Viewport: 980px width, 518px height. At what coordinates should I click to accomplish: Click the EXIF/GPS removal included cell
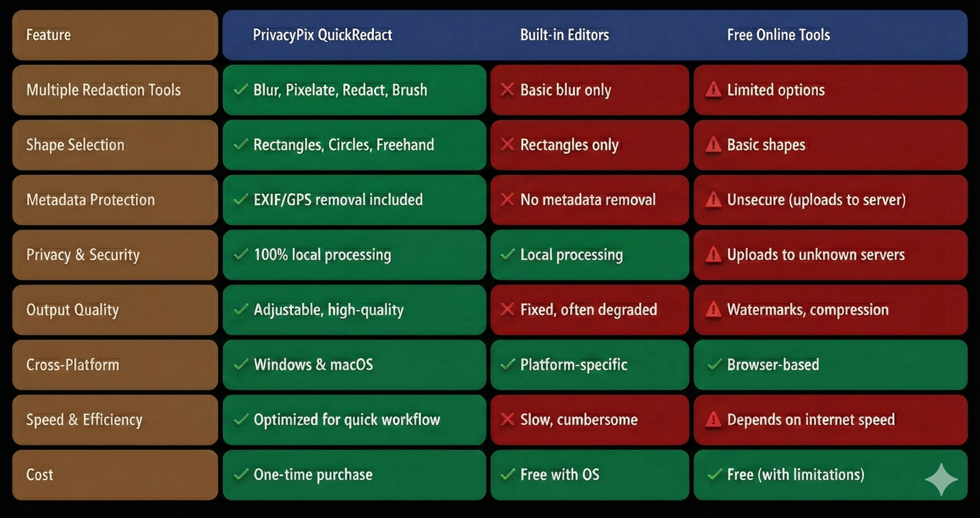tap(354, 200)
